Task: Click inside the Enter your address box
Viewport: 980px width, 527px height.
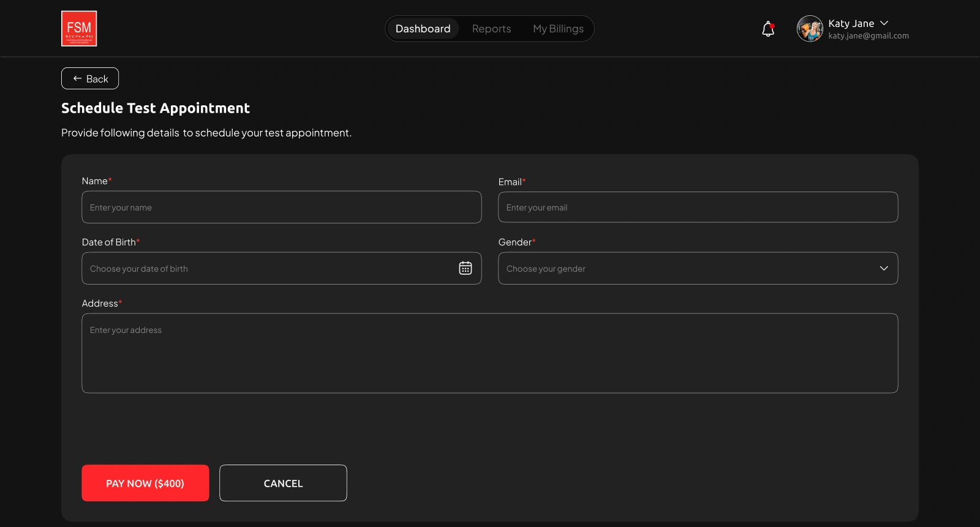Action: tap(490, 353)
